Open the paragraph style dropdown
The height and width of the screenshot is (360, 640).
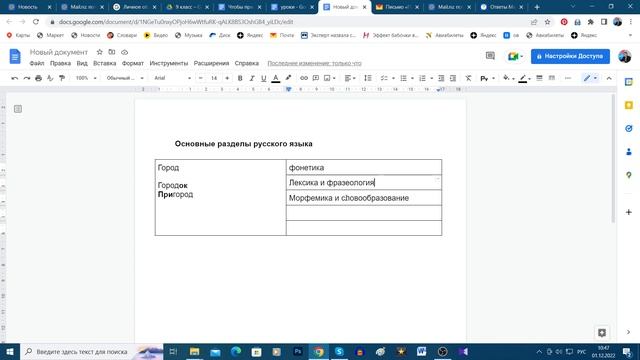pyautogui.click(x=125, y=78)
